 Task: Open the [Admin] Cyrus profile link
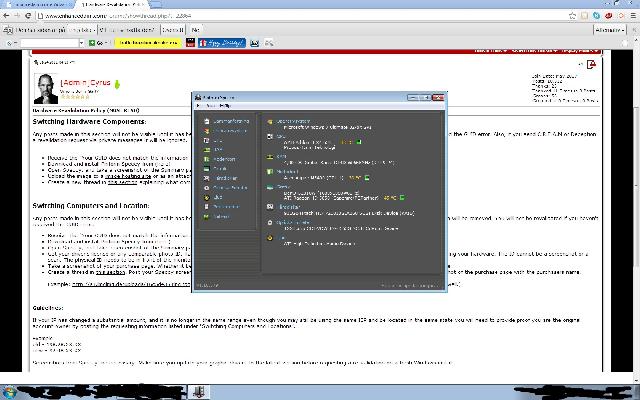[x=85, y=83]
